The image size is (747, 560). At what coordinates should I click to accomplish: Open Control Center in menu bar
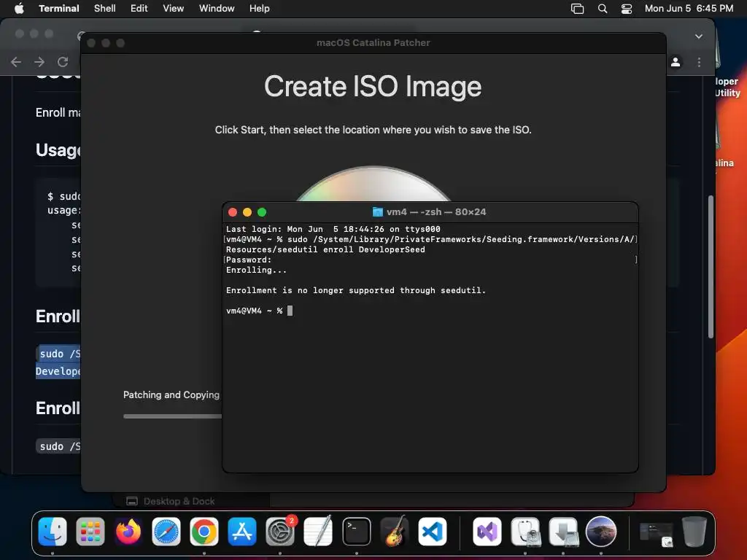627,8
